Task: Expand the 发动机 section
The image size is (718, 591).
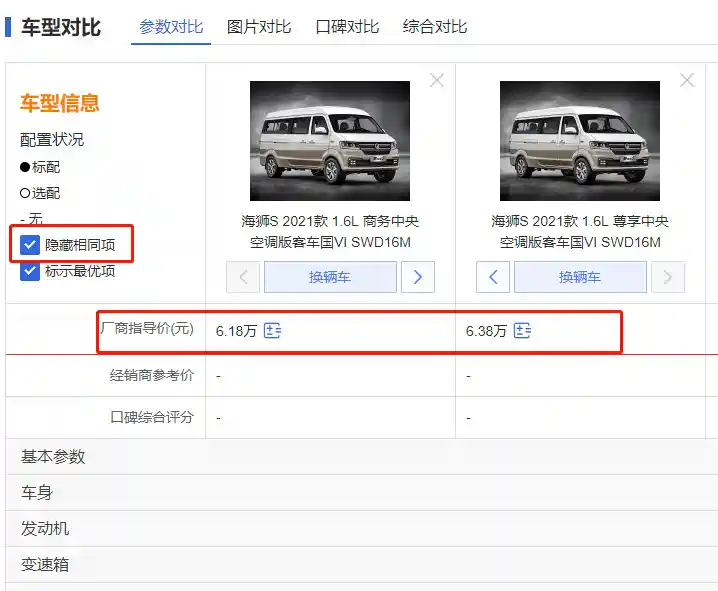Action: pyautogui.click(x=45, y=529)
